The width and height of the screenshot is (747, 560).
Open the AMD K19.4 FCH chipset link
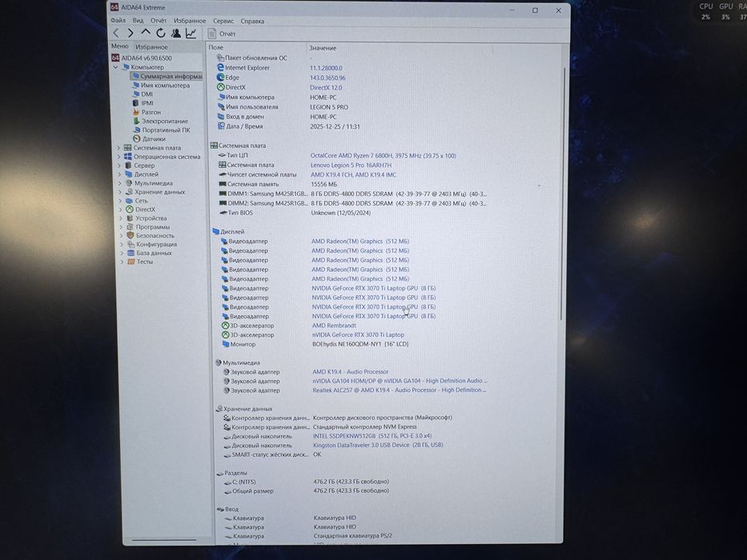tap(354, 174)
